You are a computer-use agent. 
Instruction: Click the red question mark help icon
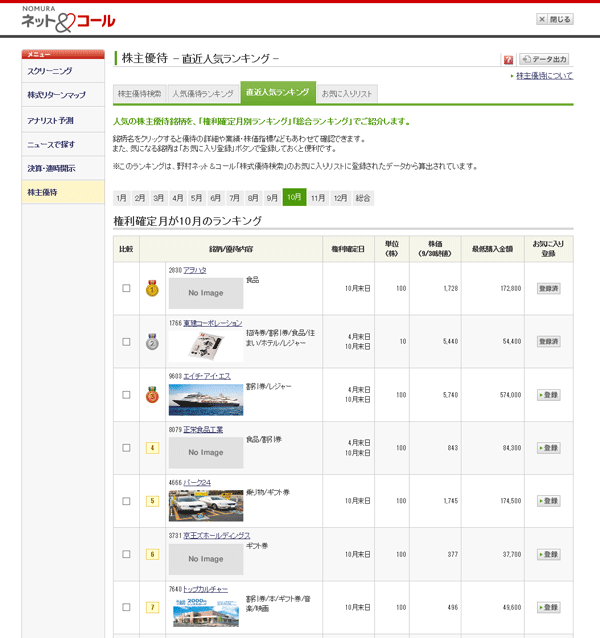(508, 60)
